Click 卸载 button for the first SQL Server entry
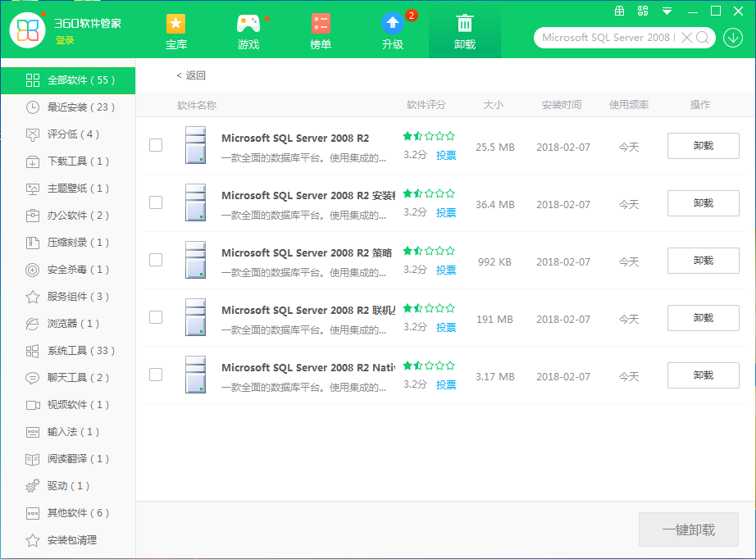The height and width of the screenshot is (559, 756). pyautogui.click(x=703, y=145)
